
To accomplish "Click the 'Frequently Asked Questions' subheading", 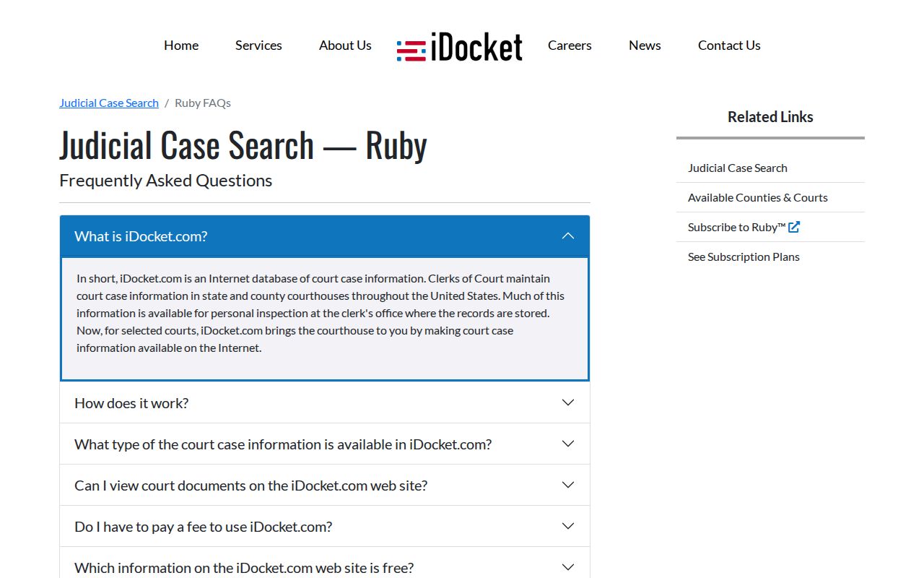I will [x=166, y=181].
